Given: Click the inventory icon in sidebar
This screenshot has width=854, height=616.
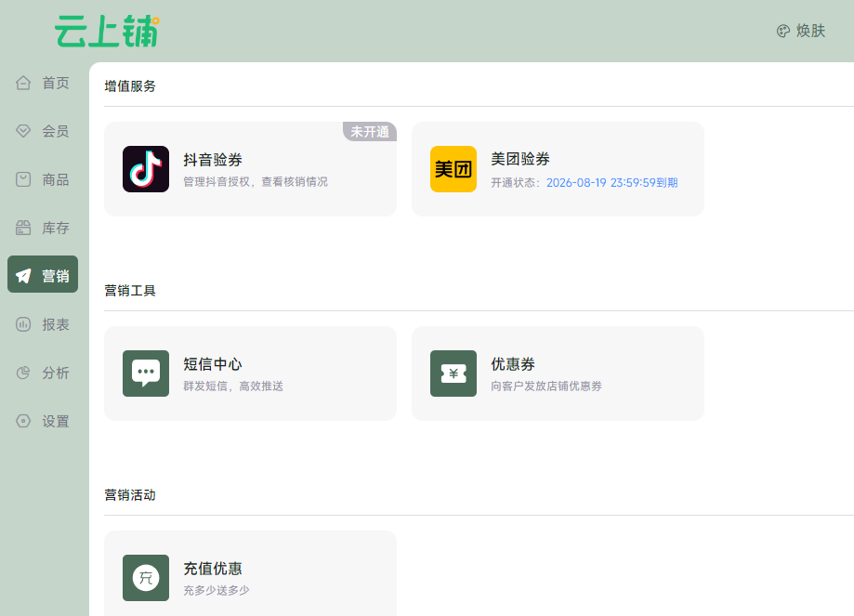Looking at the screenshot, I should pyautogui.click(x=24, y=228).
